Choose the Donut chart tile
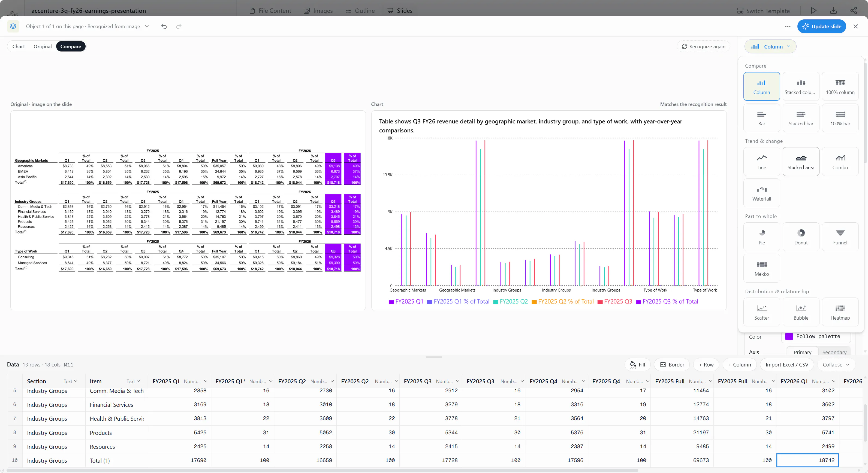The image size is (868, 473). point(801,237)
